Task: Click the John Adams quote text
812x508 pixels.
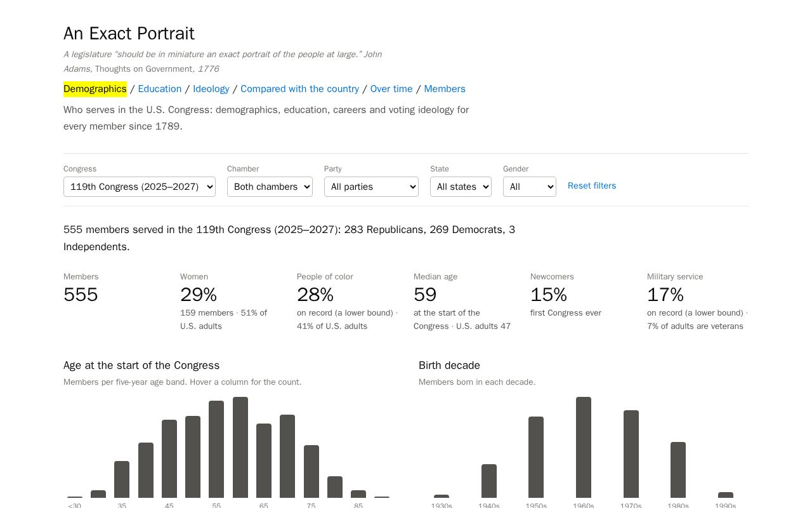Action: 223,62
